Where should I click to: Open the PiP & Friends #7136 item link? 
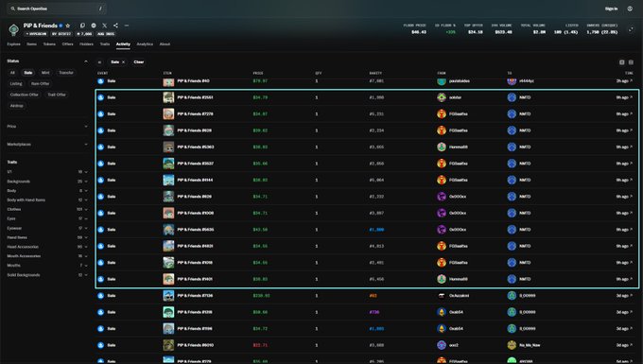[195, 296]
